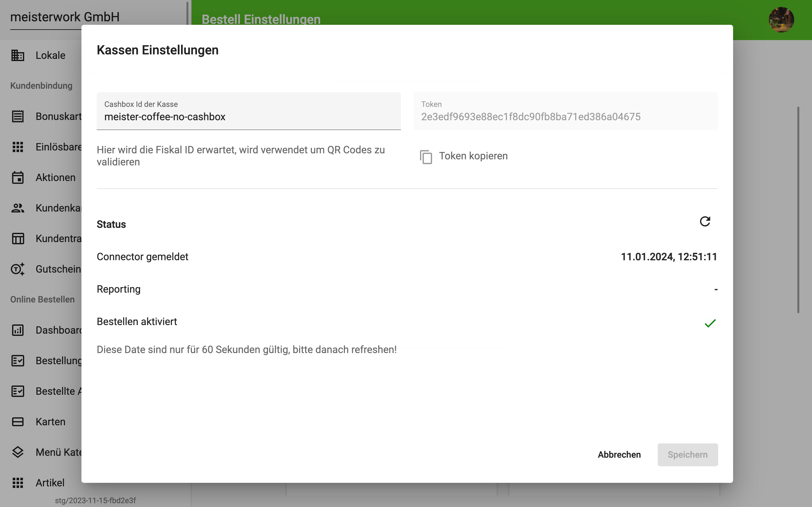Open the Bestell Einstellungen header tab
This screenshot has height=507, width=812.
coord(261,19)
